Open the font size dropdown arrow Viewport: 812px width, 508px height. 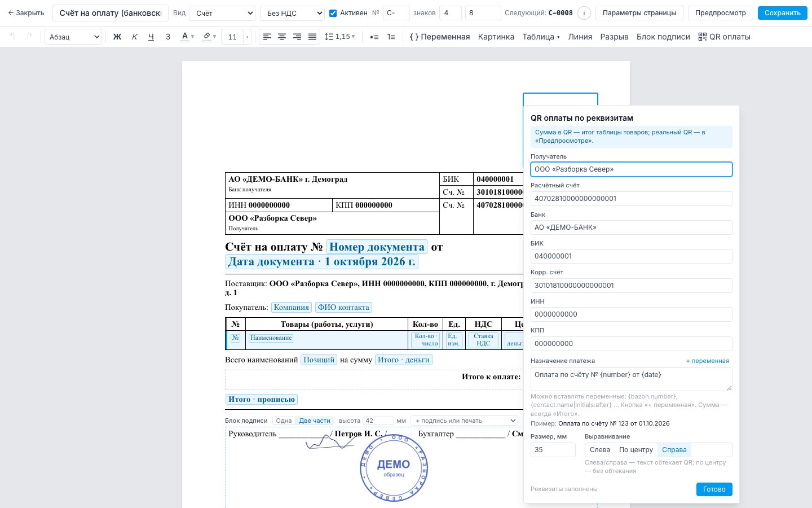pyautogui.click(x=247, y=37)
